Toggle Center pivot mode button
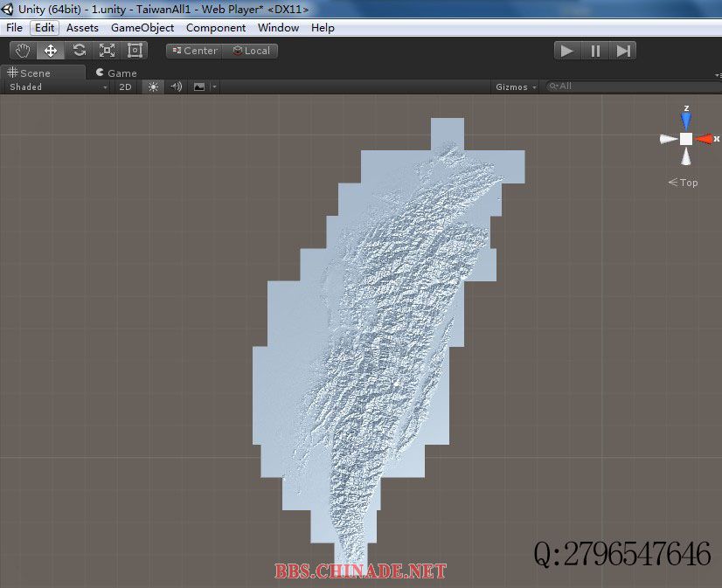Screen dimensions: 722x588 (194, 51)
